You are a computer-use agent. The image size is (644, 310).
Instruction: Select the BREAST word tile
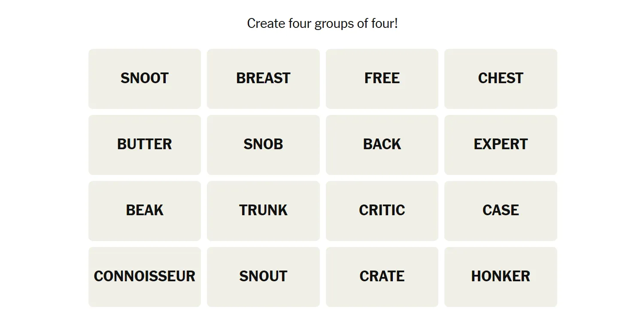pyautogui.click(x=263, y=78)
